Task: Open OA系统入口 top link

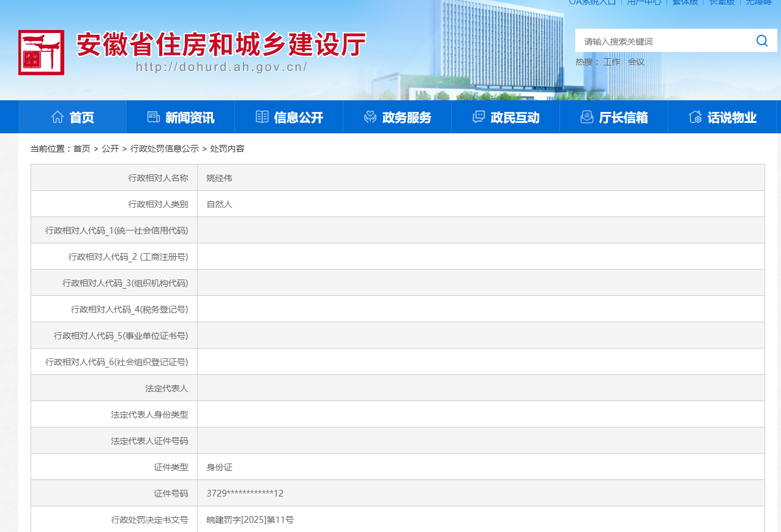Action: tap(592, 2)
